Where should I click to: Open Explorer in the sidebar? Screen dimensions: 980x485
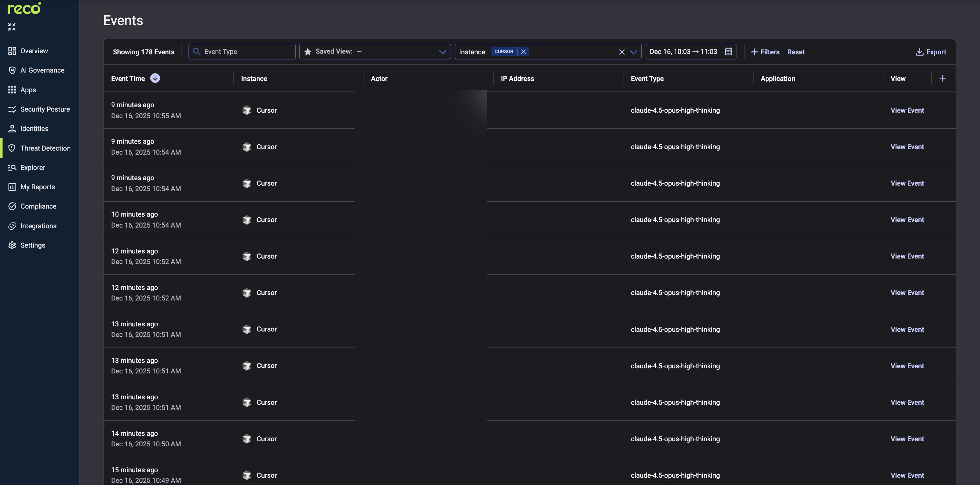click(x=32, y=167)
